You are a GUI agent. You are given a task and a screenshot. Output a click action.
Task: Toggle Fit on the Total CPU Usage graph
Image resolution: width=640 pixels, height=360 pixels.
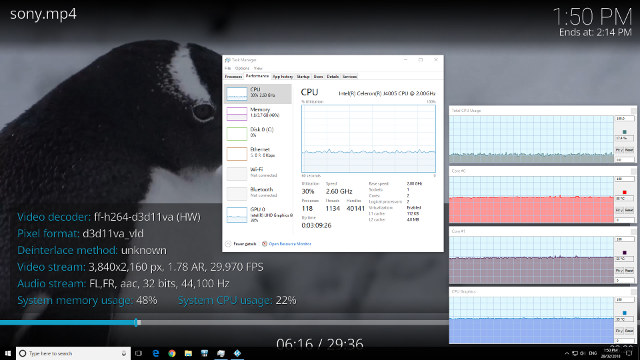(619, 150)
